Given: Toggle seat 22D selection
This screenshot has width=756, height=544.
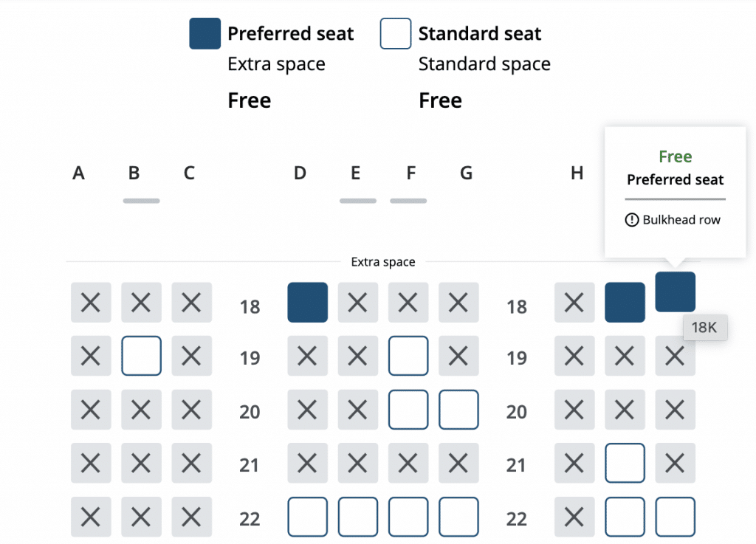Looking at the screenshot, I should (307, 517).
